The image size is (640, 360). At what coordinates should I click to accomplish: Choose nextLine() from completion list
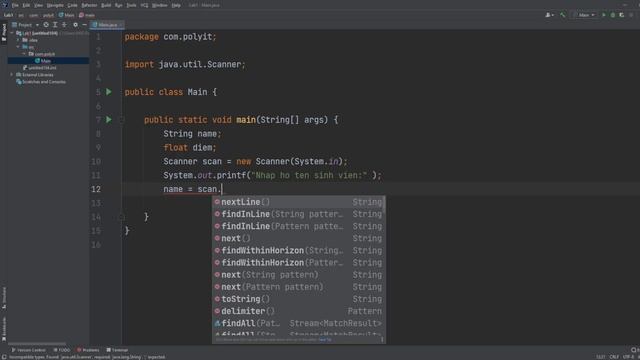298,202
